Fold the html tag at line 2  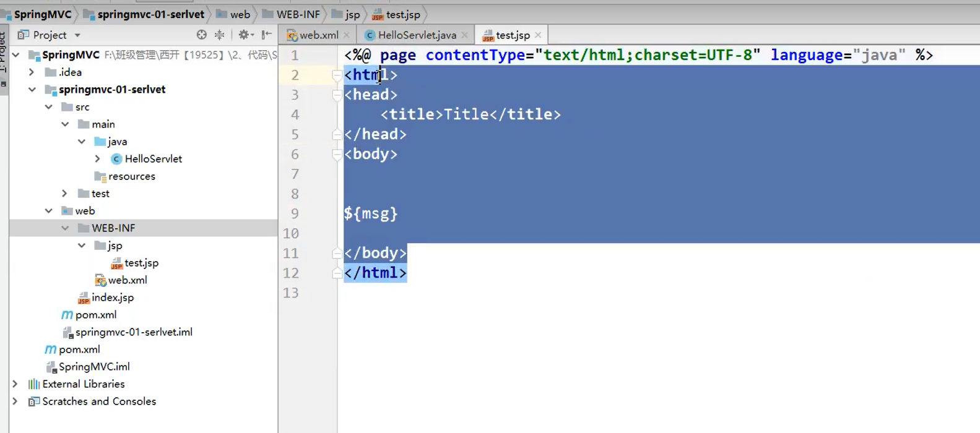coord(337,75)
